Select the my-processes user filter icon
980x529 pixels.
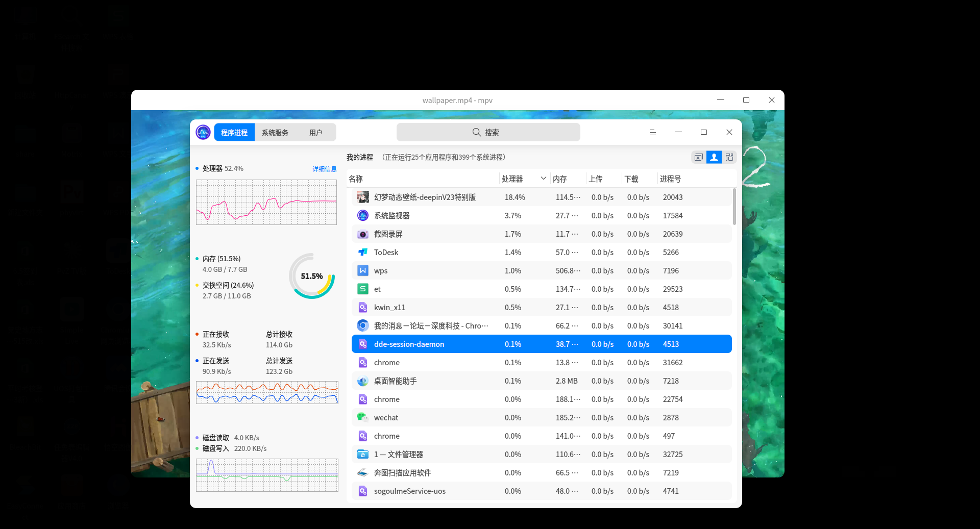[x=714, y=157]
